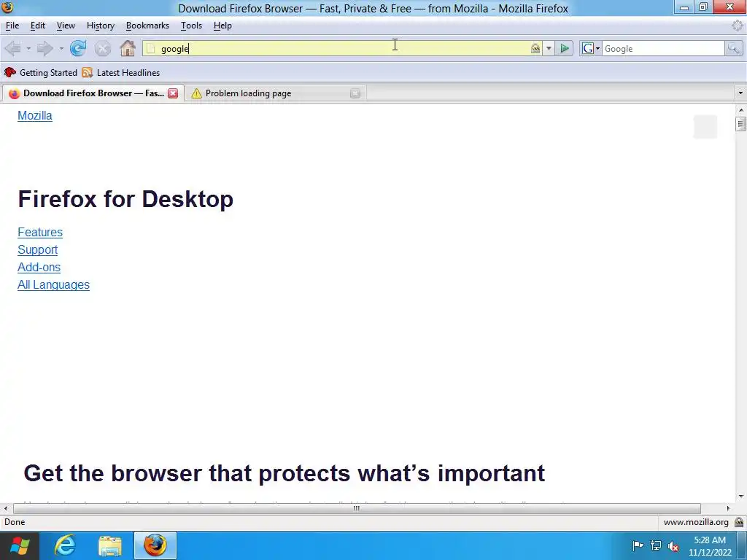Screen dimensions: 747x560
Task: Open the Add-ons link
Action: click(x=39, y=268)
